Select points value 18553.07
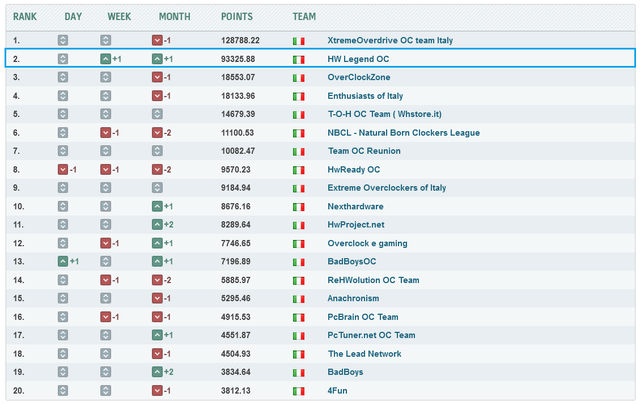 coord(238,78)
